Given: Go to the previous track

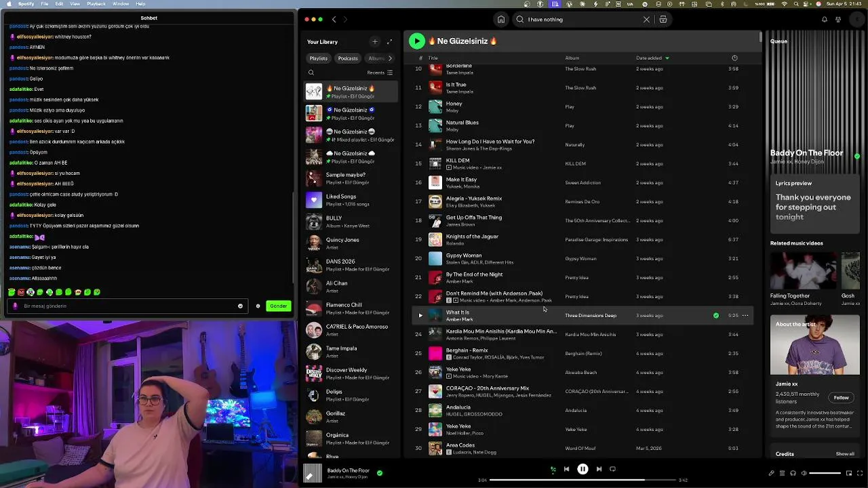Looking at the screenshot, I should point(566,469).
